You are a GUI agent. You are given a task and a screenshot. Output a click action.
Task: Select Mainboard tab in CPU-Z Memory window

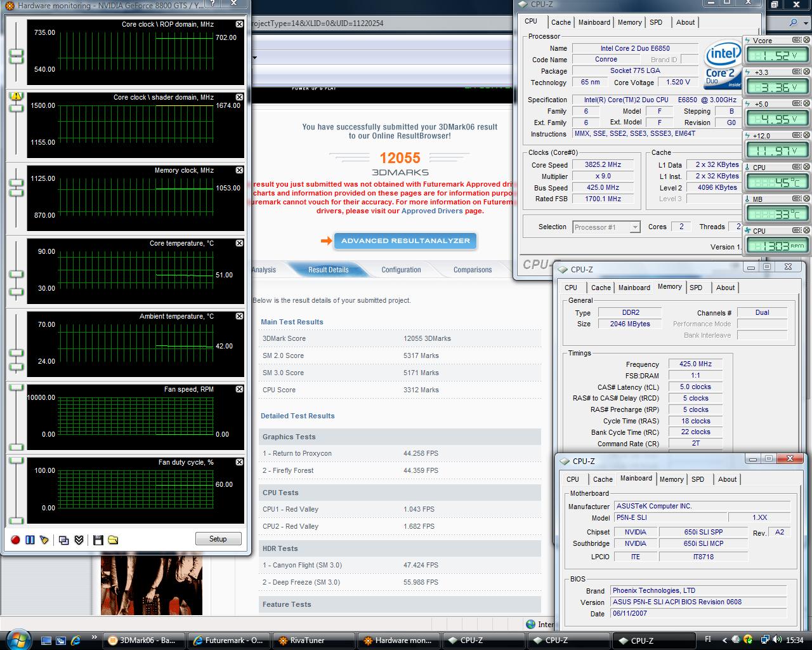tap(634, 288)
